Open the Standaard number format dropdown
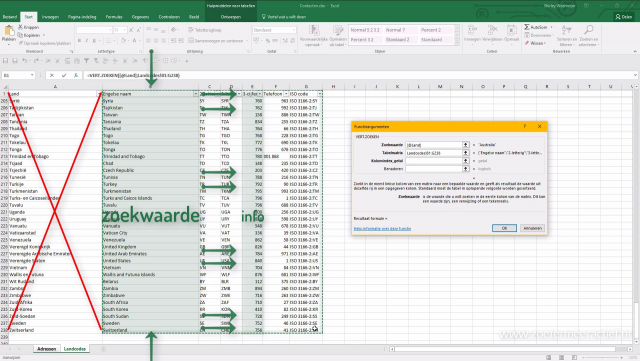The width and height of the screenshot is (640, 361). point(293,30)
